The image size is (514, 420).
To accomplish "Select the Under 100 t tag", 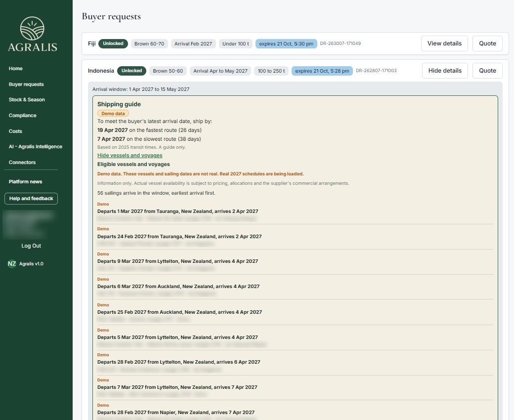I will 235,43.
